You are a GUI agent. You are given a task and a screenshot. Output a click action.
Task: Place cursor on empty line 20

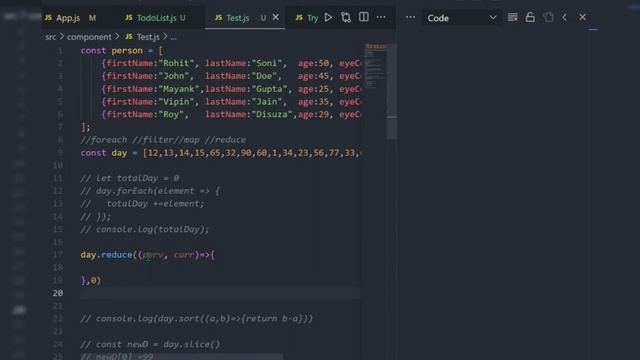pos(220,293)
